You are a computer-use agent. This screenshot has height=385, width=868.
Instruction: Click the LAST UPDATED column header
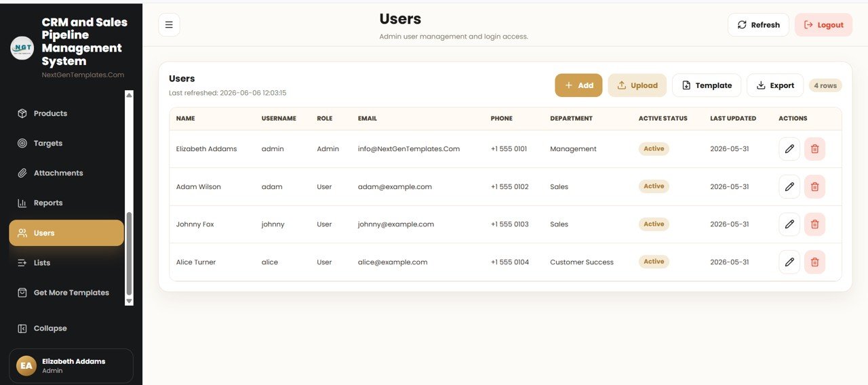[733, 118]
